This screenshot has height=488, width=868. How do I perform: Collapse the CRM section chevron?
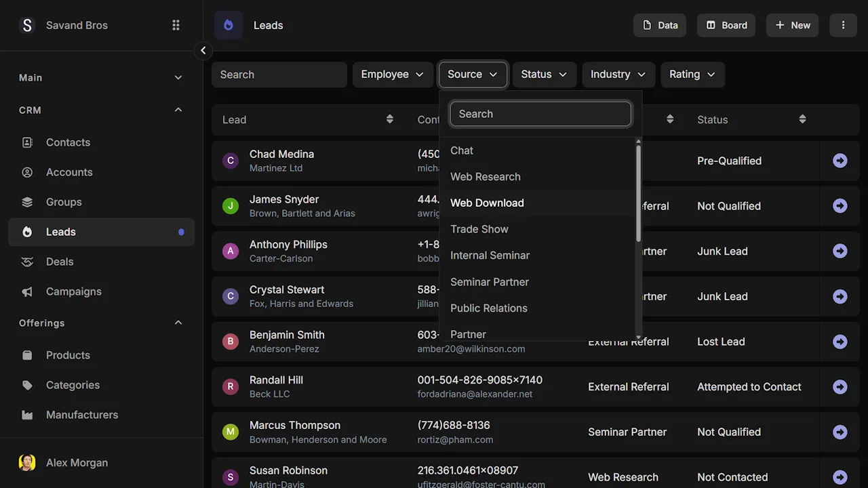click(178, 110)
